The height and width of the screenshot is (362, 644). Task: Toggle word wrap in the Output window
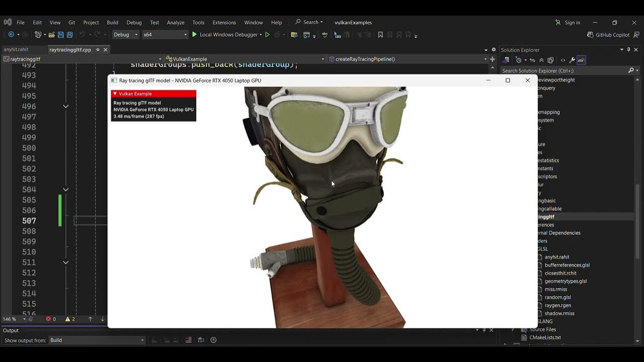[x=201, y=340]
